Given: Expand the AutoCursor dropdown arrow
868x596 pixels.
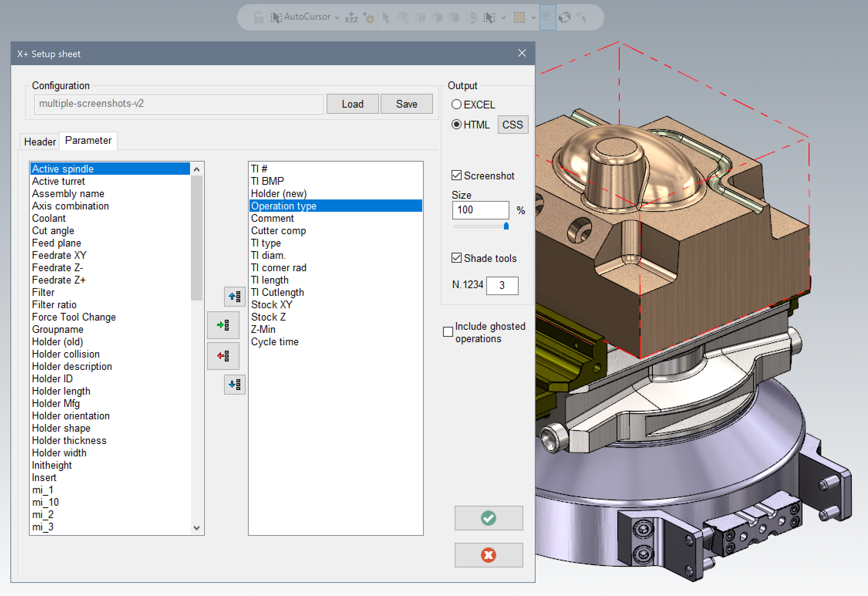Looking at the screenshot, I should tap(337, 18).
